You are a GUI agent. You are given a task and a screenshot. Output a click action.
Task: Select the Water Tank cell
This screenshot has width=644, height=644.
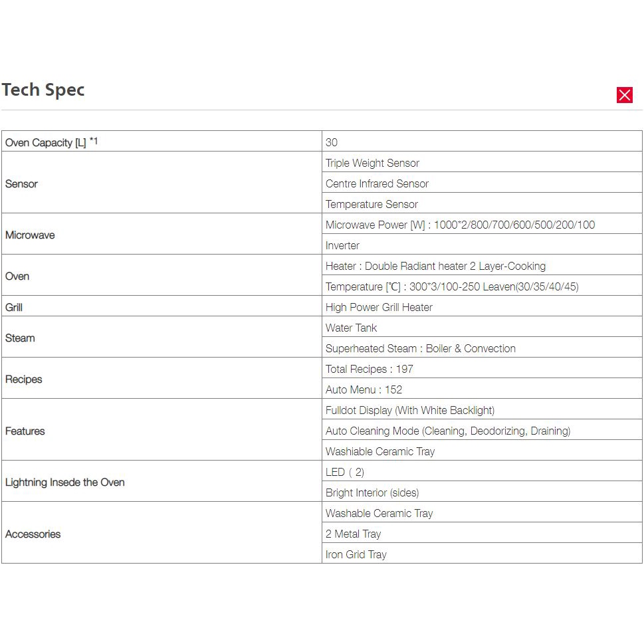pos(351,328)
